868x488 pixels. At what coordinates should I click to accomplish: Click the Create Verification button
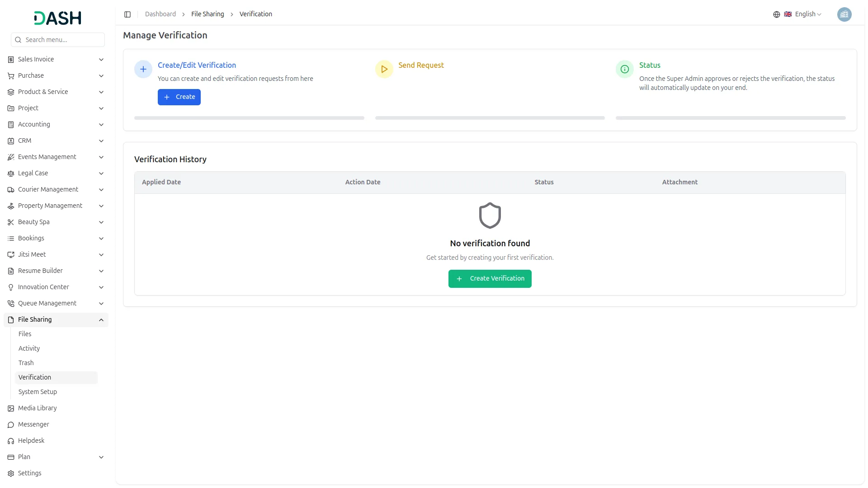point(490,278)
